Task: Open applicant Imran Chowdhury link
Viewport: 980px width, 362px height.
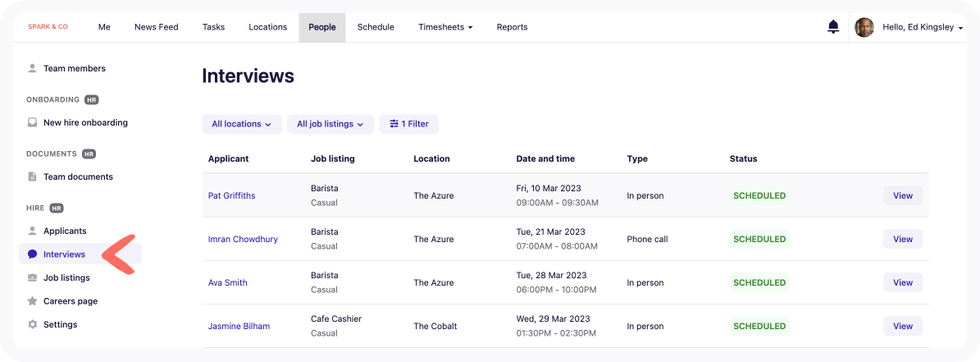Action: pos(243,239)
